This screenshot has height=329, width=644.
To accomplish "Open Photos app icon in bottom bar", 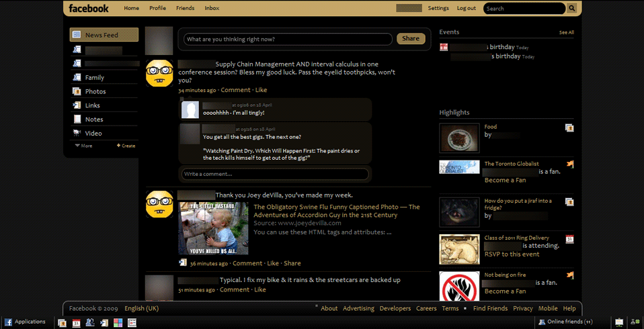I will coord(62,323).
